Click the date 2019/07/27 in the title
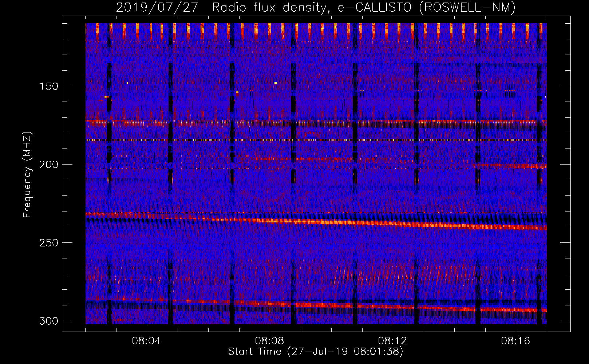The height and width of the screenshot is (364, 589). (x=157, y=8)
